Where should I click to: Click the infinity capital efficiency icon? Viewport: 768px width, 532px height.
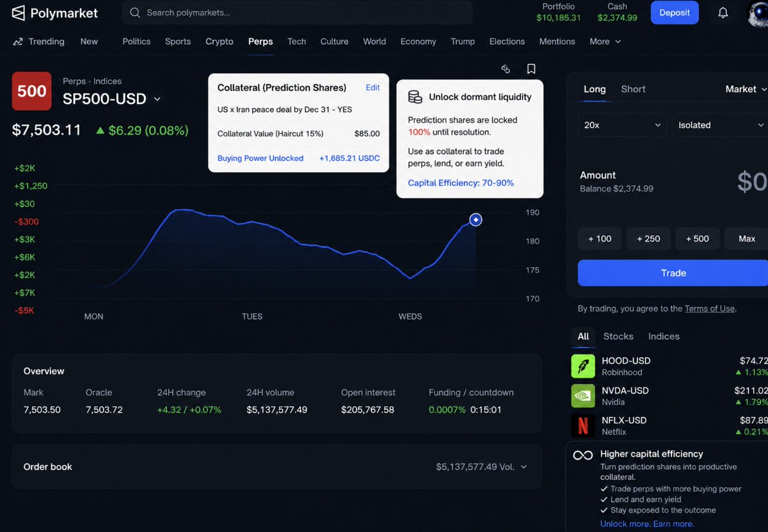pos(583,455)
